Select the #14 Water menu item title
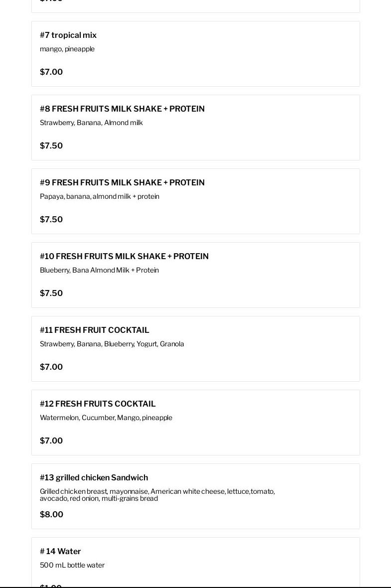This screenshot has width=391, height=588. click(60, 551)
